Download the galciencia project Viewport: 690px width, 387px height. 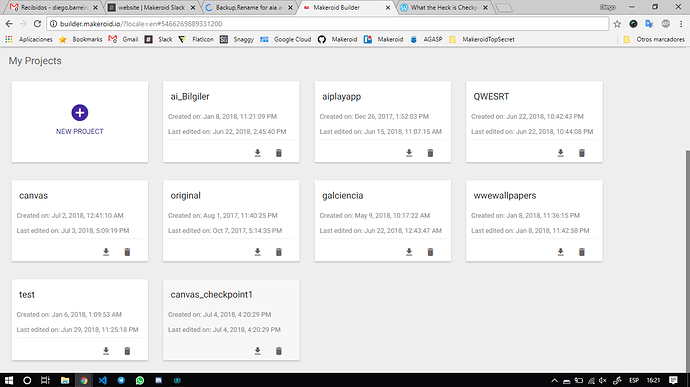(409, 252)
